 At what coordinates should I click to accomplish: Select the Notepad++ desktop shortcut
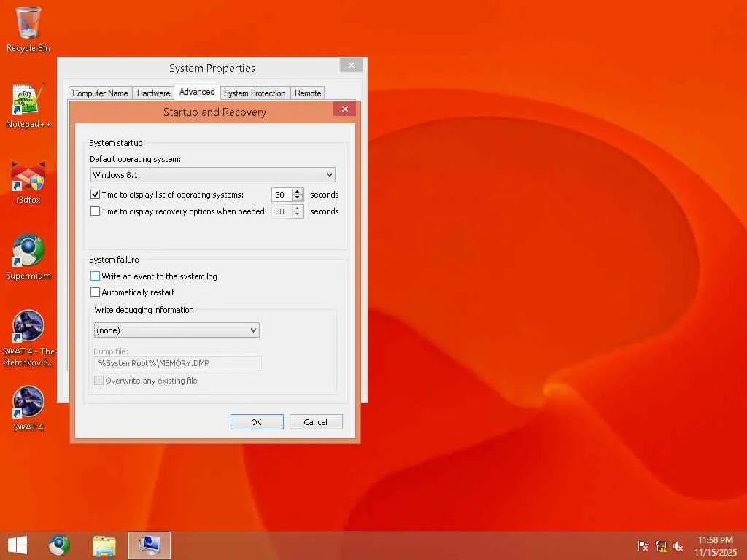tap(28, 106)
